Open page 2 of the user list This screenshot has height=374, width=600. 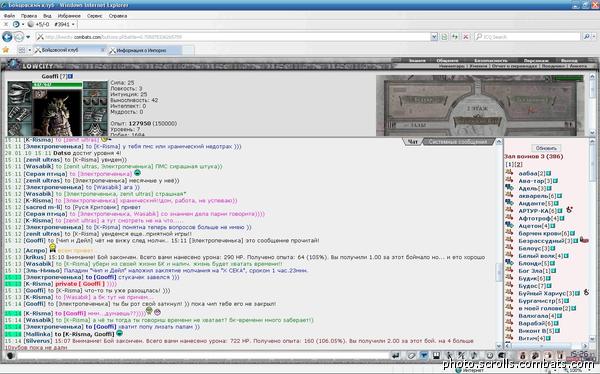point(518,164)
